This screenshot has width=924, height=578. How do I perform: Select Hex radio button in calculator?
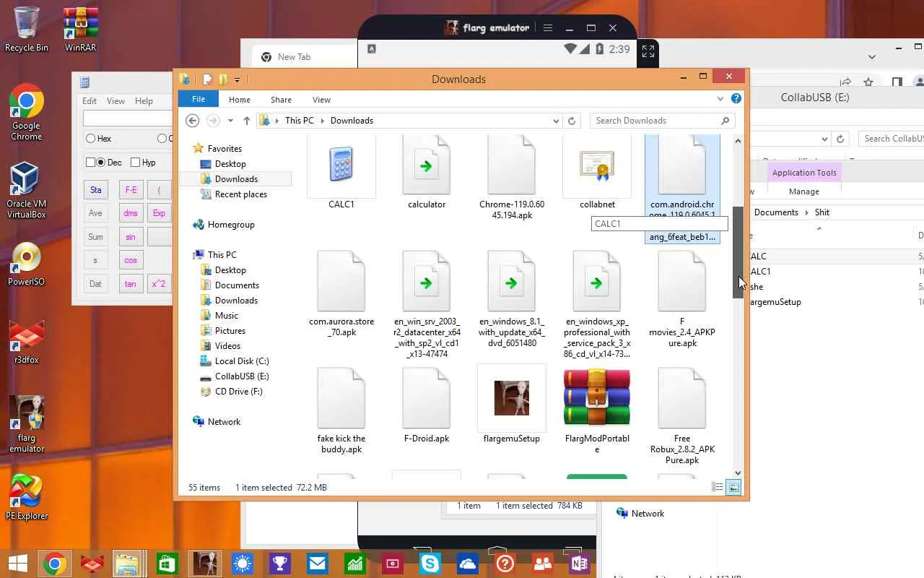pyautogui.click(x=98, y=139)
